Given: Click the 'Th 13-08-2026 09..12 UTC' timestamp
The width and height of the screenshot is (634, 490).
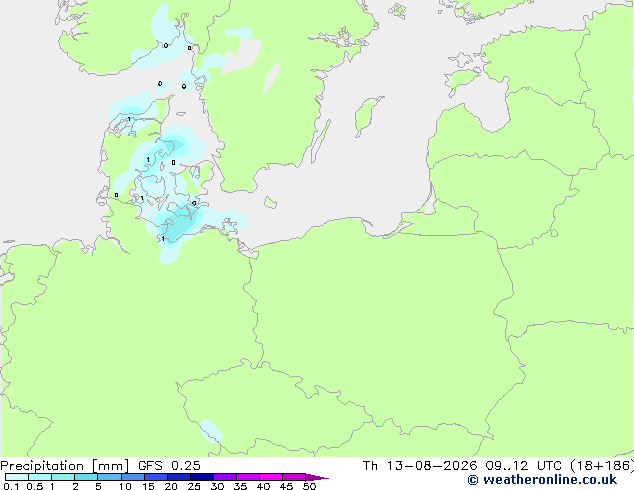Looking at the screenshot, I should (x=464, y=466).
